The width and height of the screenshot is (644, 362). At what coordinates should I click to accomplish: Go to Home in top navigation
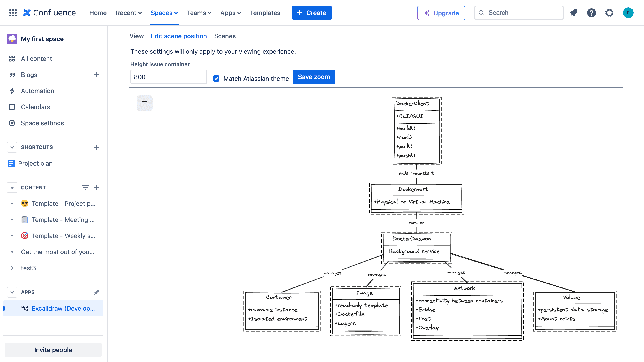coord(98,13)
